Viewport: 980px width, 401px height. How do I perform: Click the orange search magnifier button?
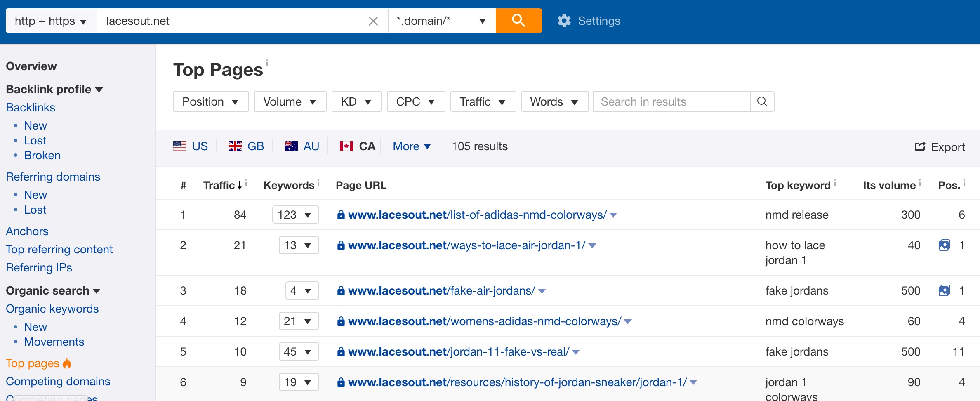click(x=518, y=21)
